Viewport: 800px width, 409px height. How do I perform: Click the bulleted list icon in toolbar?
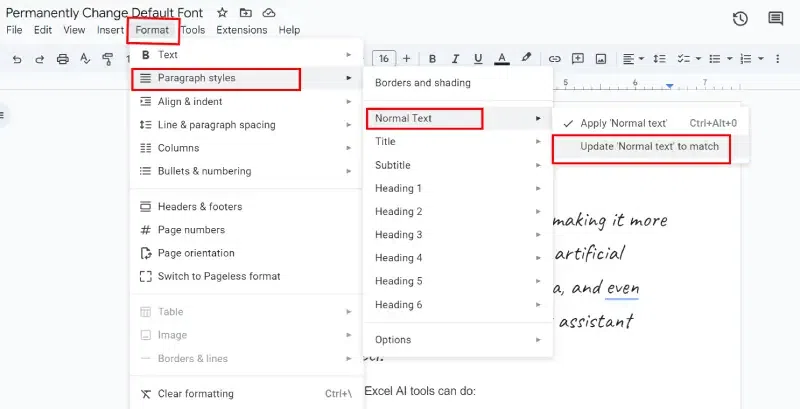pyautogui.click(x=715, y=59)
